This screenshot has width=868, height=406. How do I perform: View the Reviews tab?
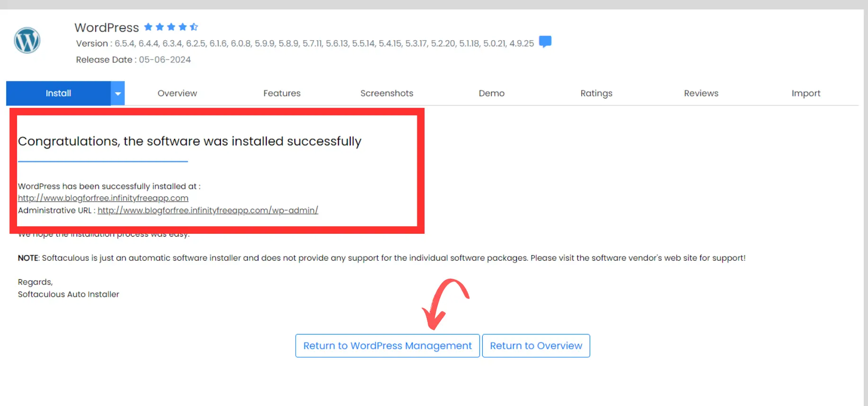[701, 93]
